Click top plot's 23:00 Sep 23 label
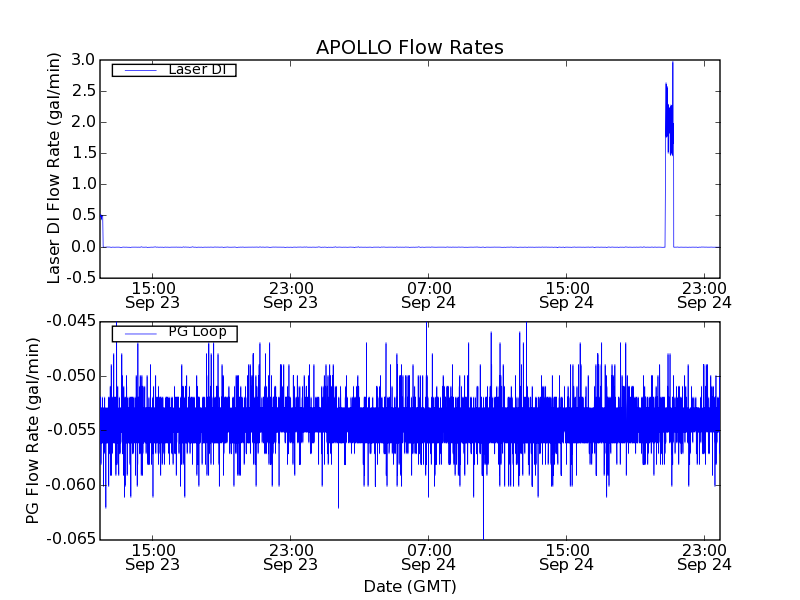 click(x=290, y=296)
